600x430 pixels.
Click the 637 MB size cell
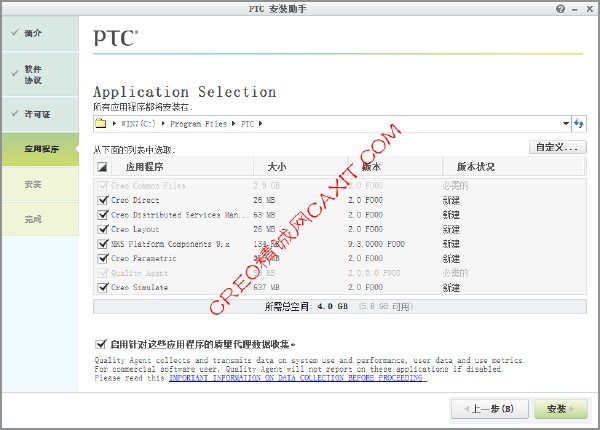coord(266,287)
